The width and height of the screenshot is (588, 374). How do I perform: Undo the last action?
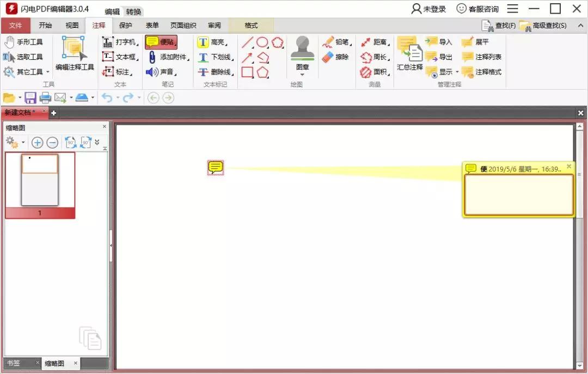coord(107,98)
